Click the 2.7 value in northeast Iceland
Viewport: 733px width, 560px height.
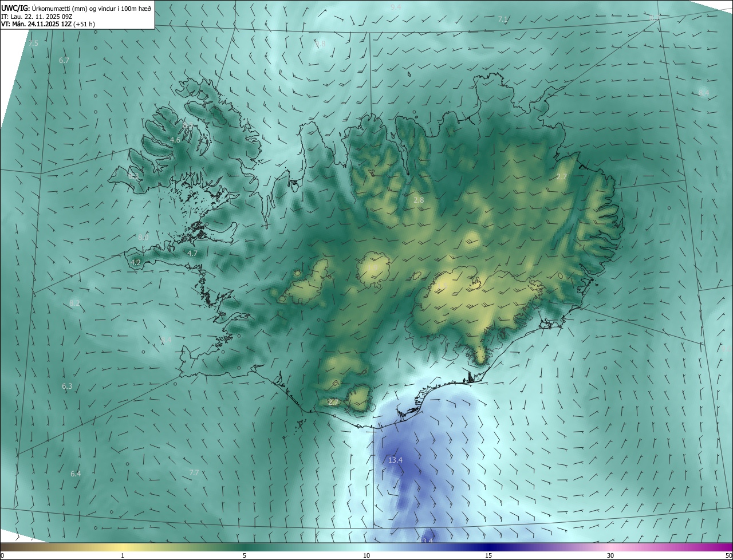(562, 177)
